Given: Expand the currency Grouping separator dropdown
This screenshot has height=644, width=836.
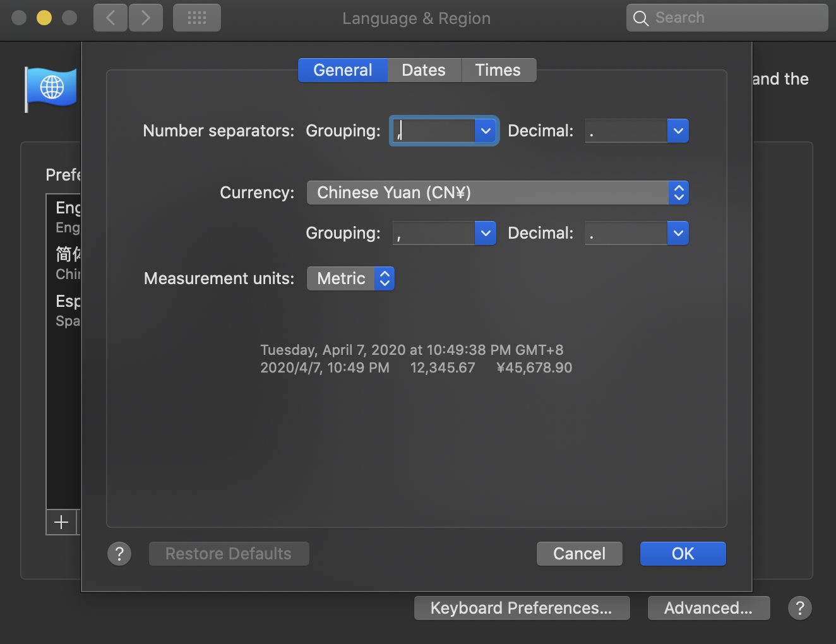Looking at the screenshot, I should pos(486,233).
